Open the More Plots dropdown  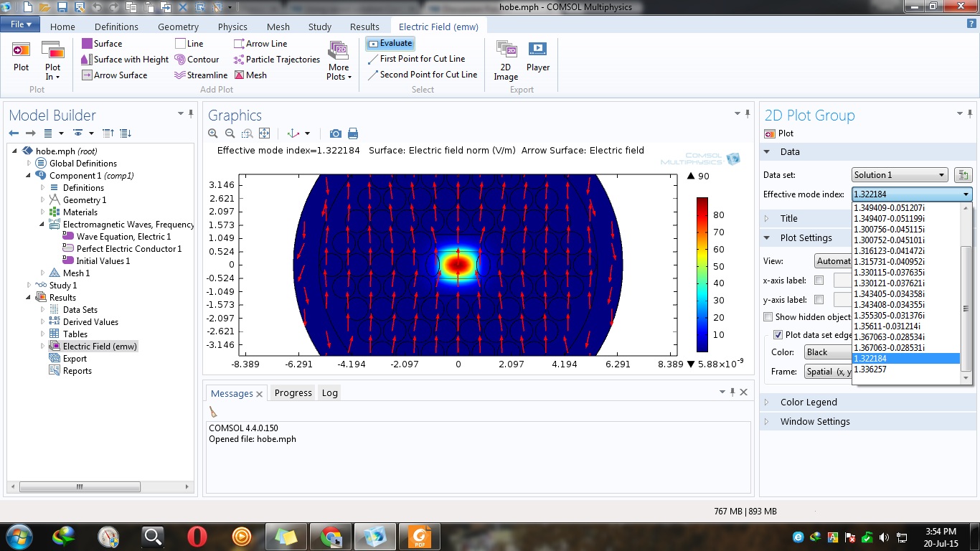[x=339, y=61]
